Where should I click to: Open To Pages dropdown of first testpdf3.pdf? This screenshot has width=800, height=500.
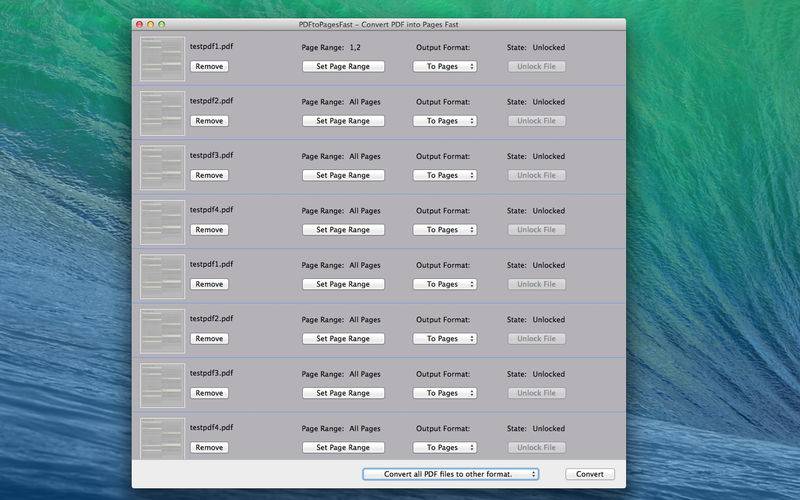point(445,175)
